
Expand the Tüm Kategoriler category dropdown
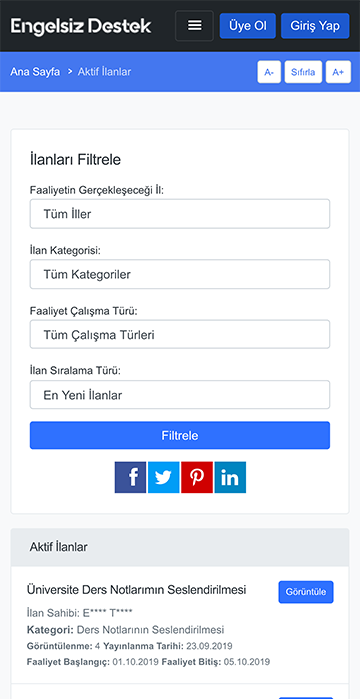click(x=180, y=274)
